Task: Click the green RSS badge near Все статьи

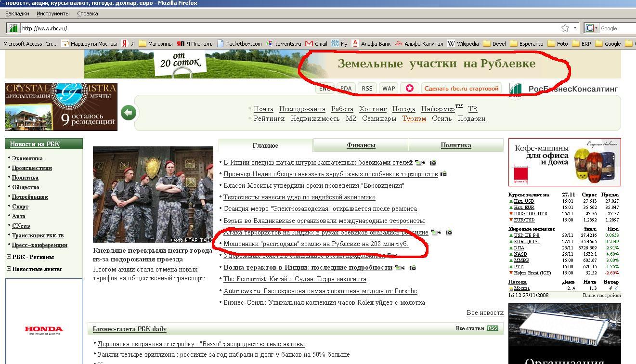Action: (x=492, y=328)
